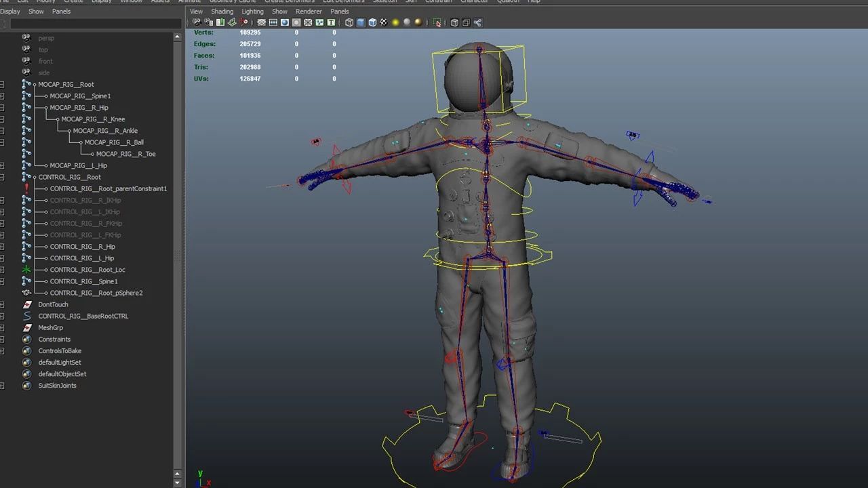The width and height of the screenshot is (868, 488).
Task: Click the set icon beside defaultLightSet
Action: (x=26, y=362)
